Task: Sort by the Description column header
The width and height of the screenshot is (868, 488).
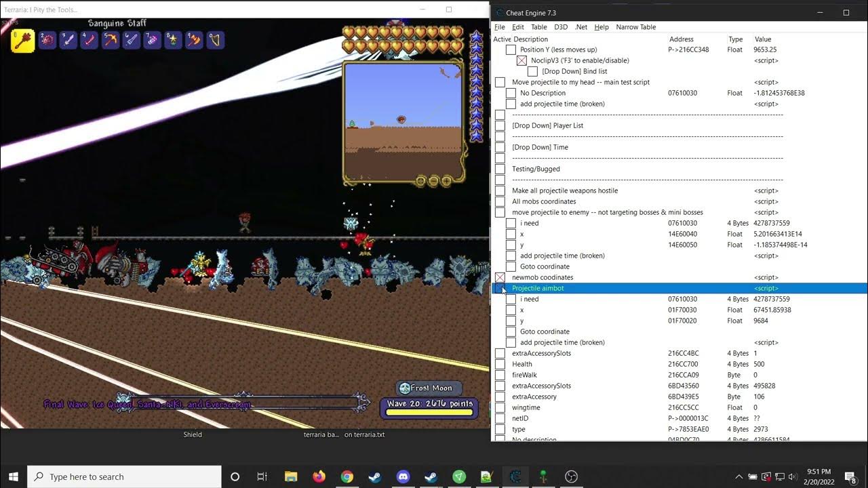Action: click(x=531, y=39)
